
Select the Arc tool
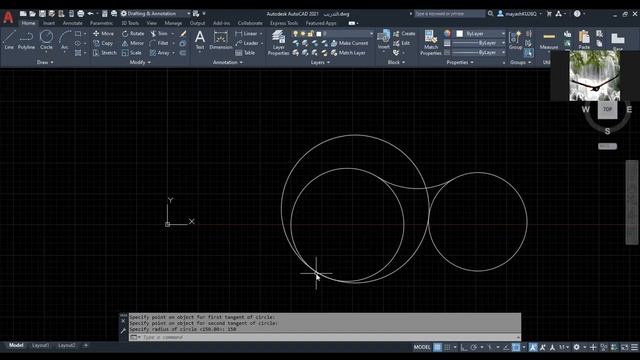64,40
